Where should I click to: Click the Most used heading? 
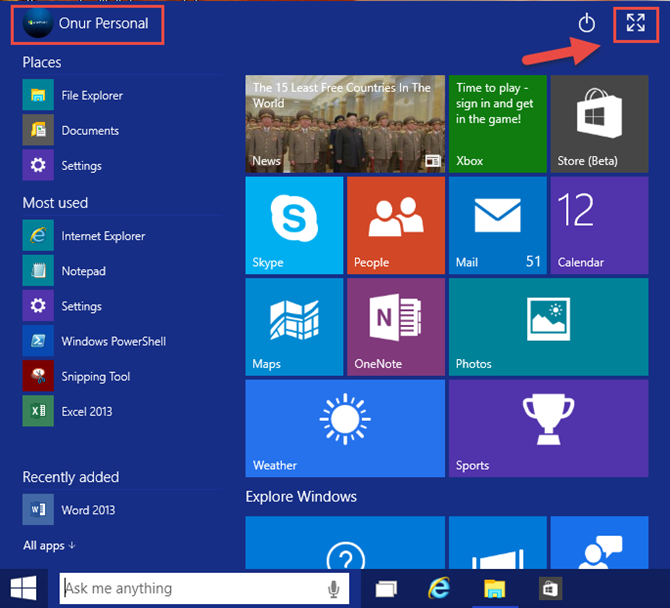[x=55, y=203]
